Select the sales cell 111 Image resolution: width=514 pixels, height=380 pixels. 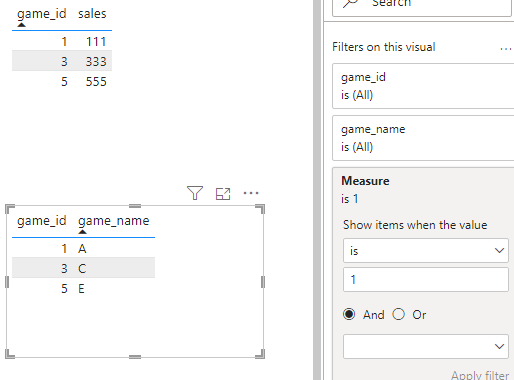coord(96,42)
